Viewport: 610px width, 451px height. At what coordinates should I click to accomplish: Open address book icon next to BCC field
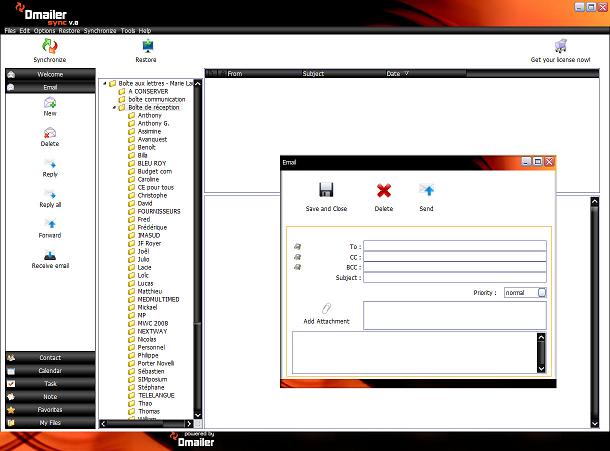298,267
